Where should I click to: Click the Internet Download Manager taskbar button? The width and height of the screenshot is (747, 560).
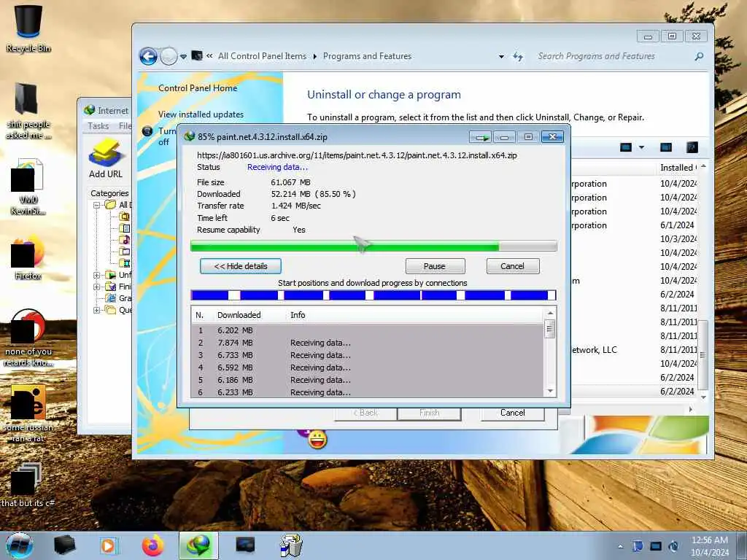(x=198, y=545)
